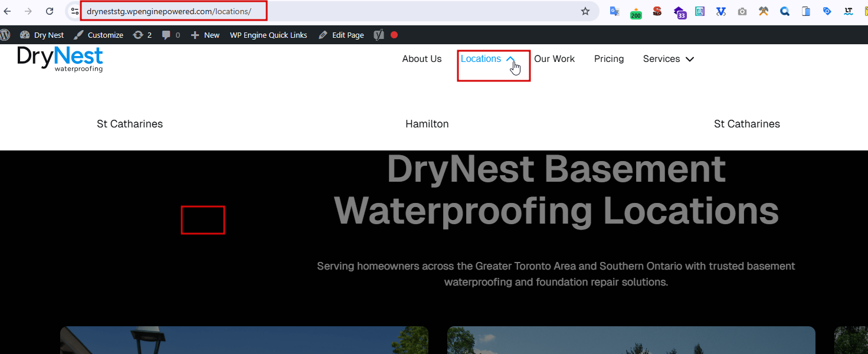
Task: Open Customize in WP admin bar
Action: pos(99,35)
